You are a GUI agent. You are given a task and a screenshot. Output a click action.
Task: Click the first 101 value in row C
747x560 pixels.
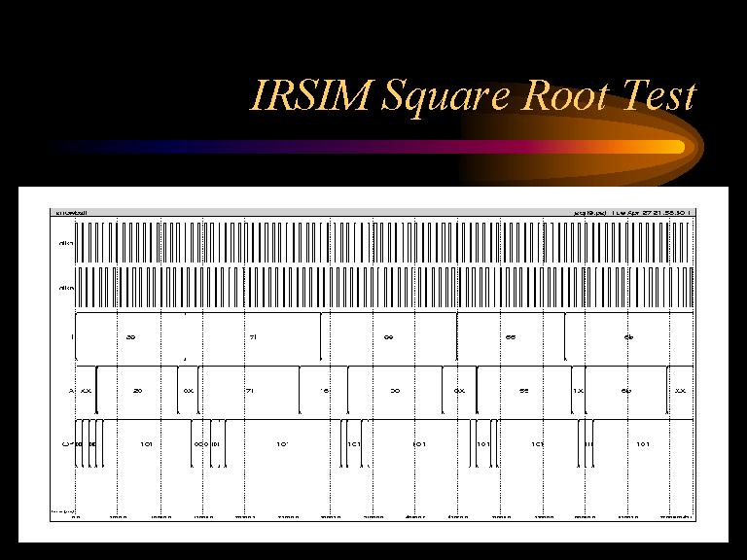click(146, 443)
